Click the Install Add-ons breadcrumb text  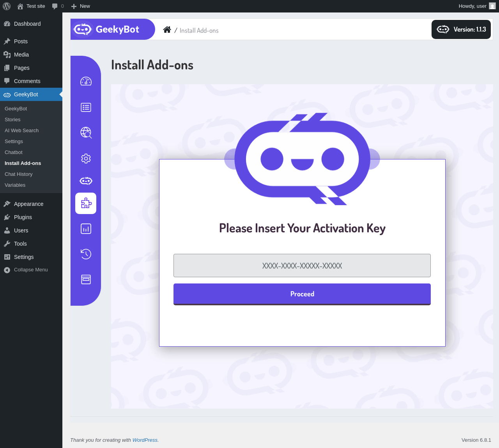click(199, 30)
